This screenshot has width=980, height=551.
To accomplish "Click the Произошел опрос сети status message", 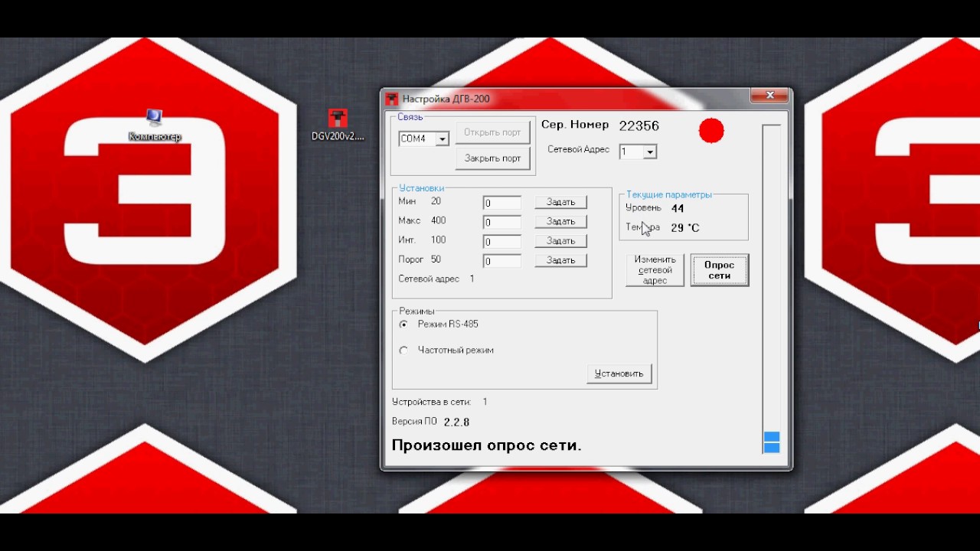I will (x=487, y=445).
